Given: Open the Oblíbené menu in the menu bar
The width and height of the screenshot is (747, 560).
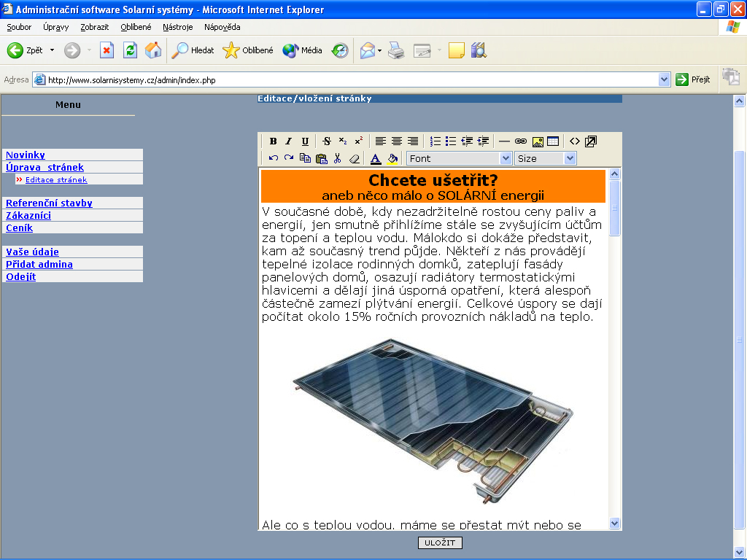Looking at the screenshot, I should tap(136, 27).
